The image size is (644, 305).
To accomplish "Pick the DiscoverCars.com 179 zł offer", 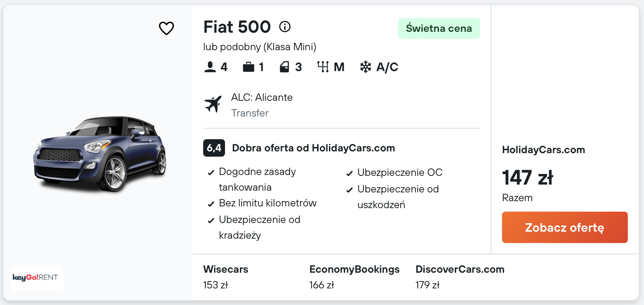I will [x=460, y=277].
